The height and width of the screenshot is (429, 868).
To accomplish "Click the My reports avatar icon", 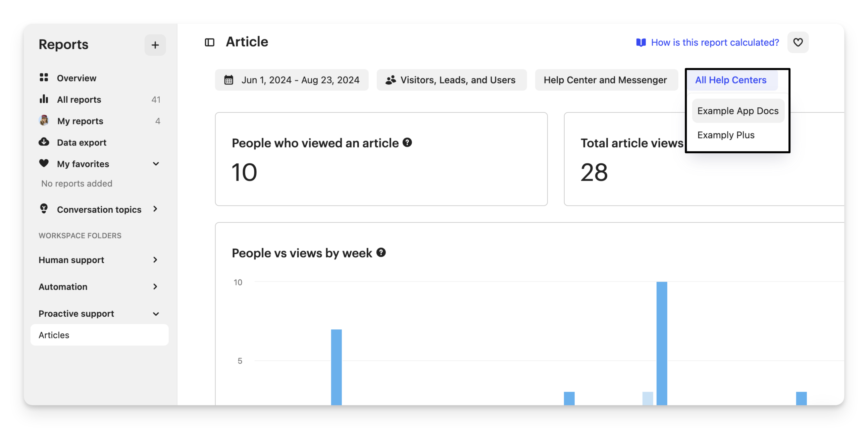I will 44,120.
